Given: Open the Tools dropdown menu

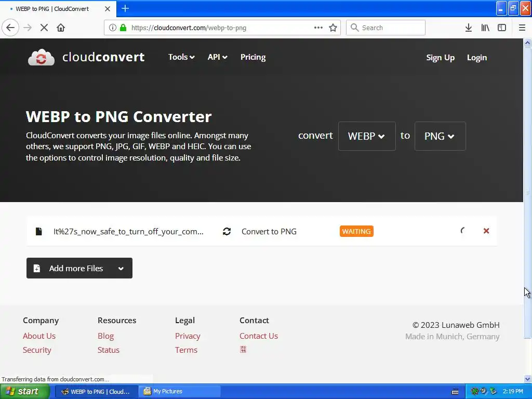Looking at the screenshot, I should coord(181,57).
